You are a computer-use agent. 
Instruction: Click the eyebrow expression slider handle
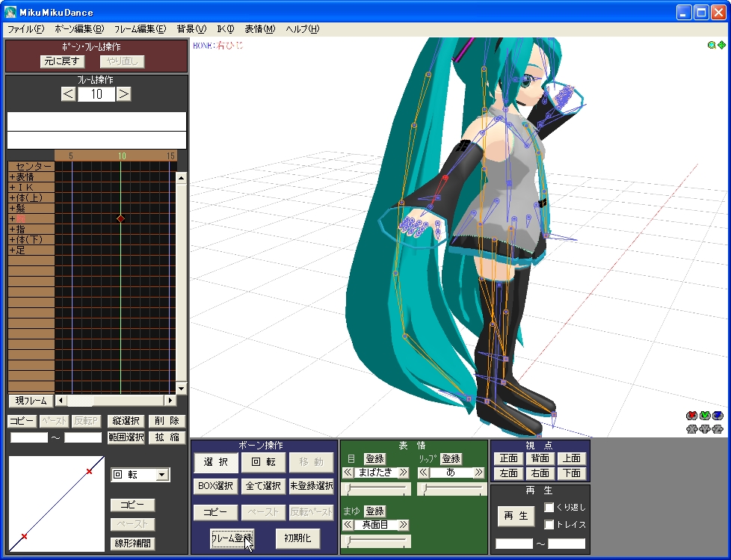(350, 541)
